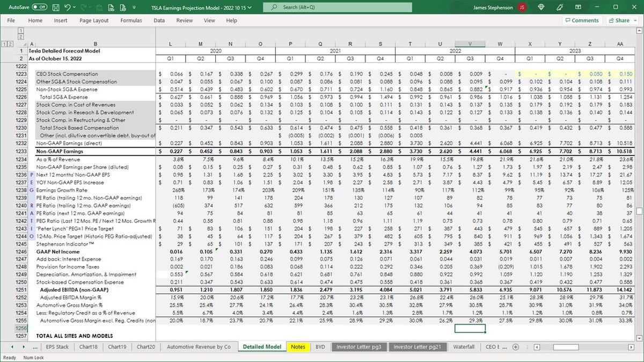This screenshot has width=644, height=362.
Task: Select the 'GAAP Net Income' label cell
Action: click(96, 252)
